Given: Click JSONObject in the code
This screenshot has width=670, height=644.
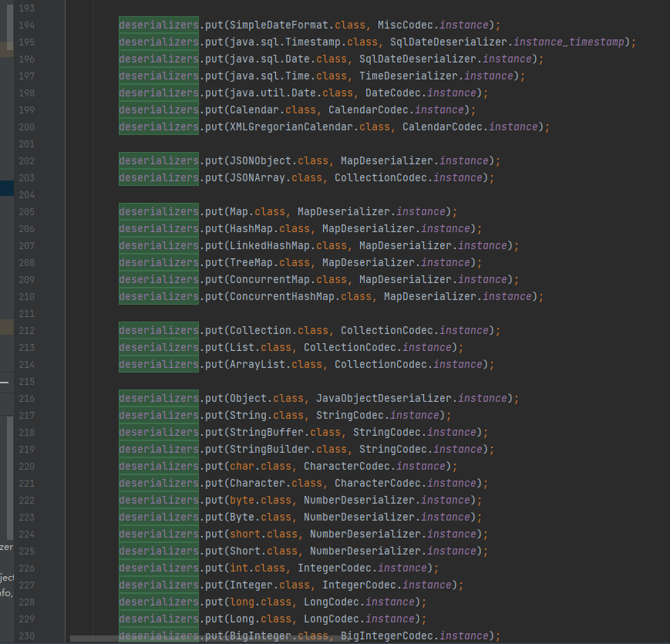Looking at the screenshot, I should click(261, 160).
